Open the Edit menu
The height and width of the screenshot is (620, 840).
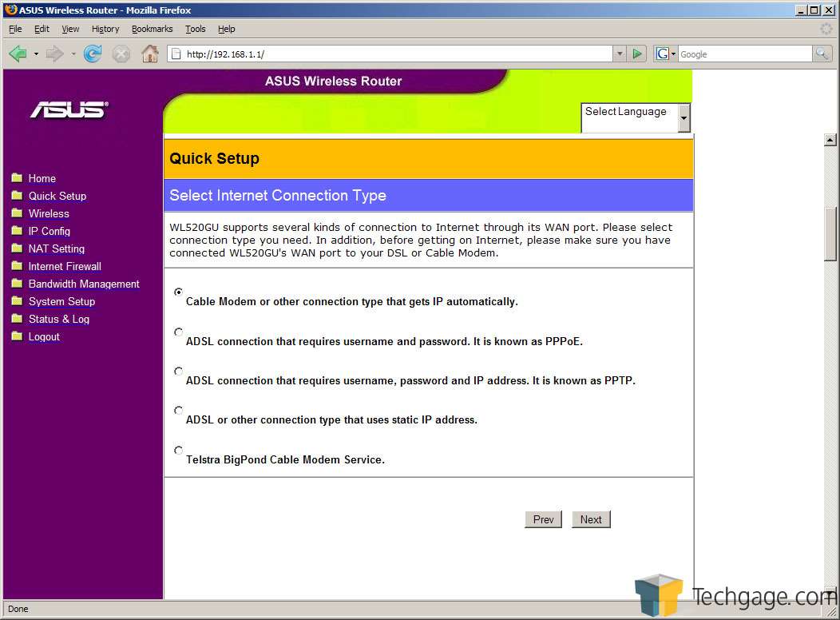pyautogui.click(x=42, y=29)
